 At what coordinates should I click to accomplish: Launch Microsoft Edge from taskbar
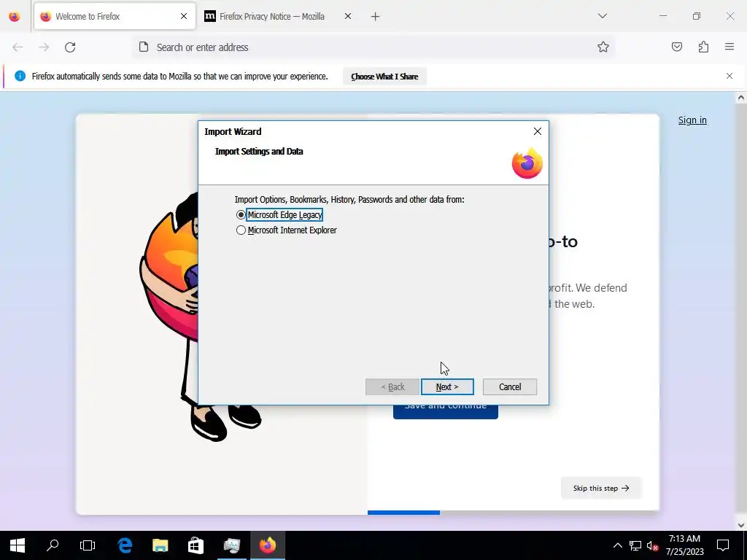[x=125, y=545]
